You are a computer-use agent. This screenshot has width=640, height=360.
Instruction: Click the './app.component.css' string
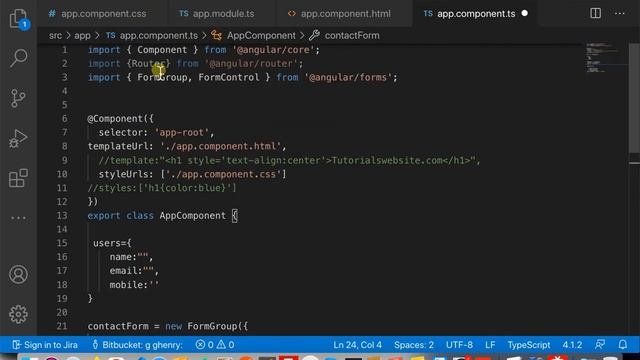[x=224, y=174]
